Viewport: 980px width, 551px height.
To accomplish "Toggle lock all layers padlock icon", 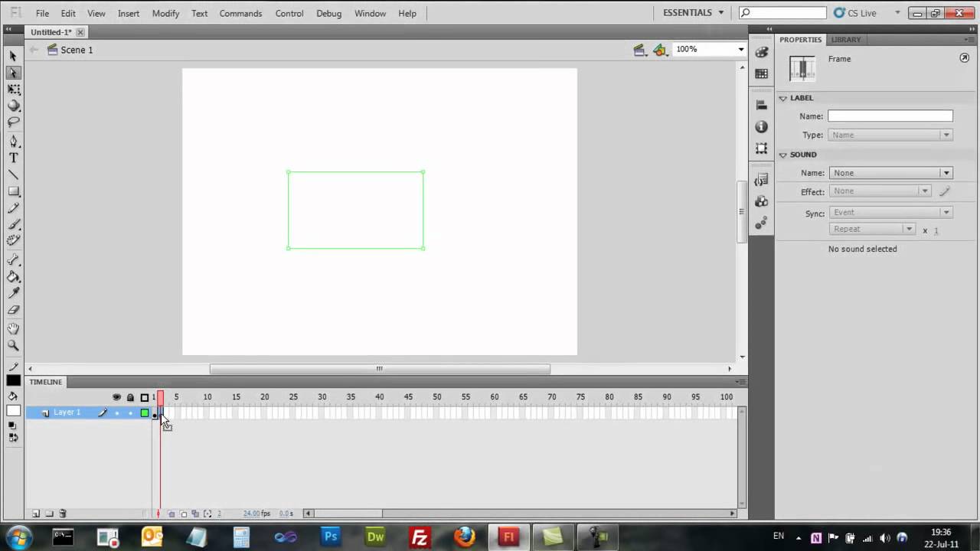I will pyautogui.click(x=130, y=397).
